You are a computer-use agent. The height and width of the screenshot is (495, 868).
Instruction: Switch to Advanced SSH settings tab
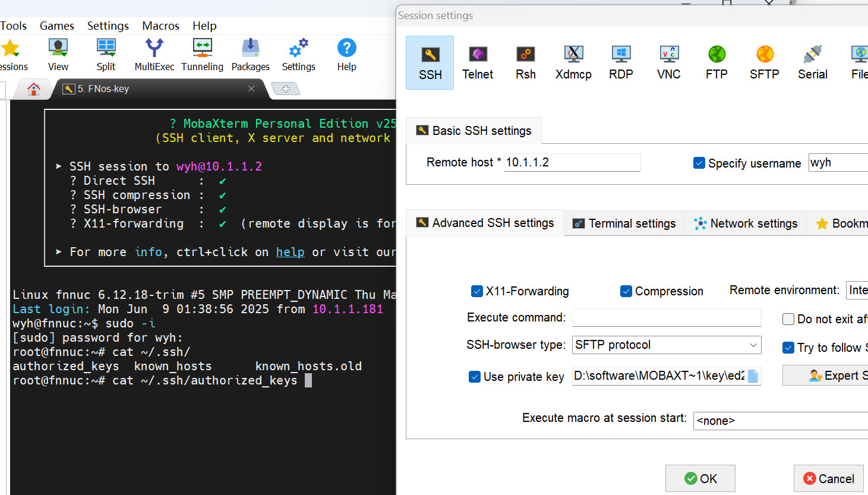point(485,223)
